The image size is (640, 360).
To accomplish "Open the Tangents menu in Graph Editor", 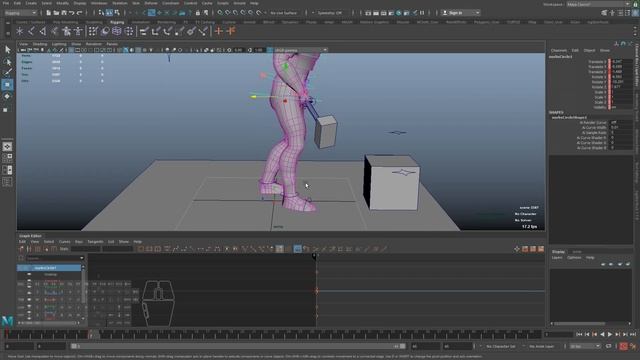I will coord(96,242).
